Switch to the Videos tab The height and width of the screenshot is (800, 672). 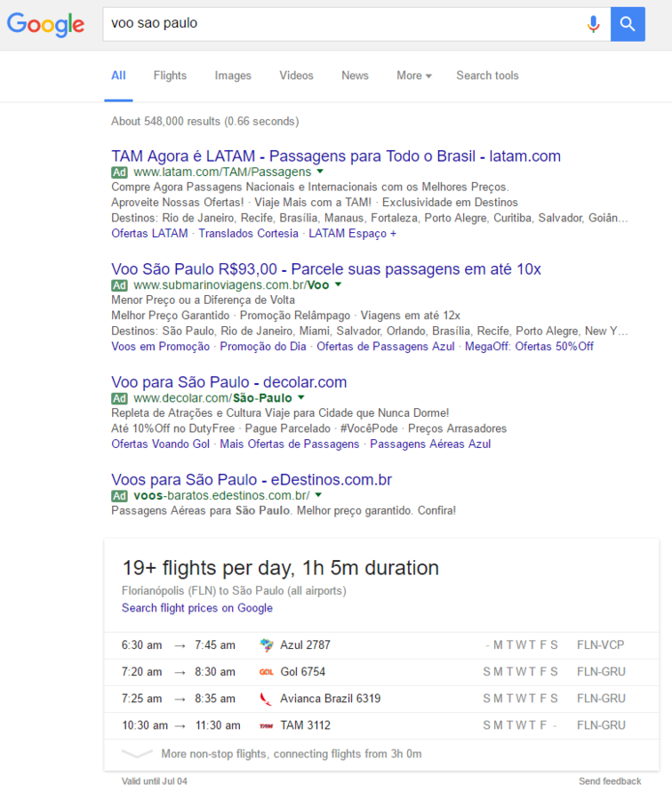297,76
